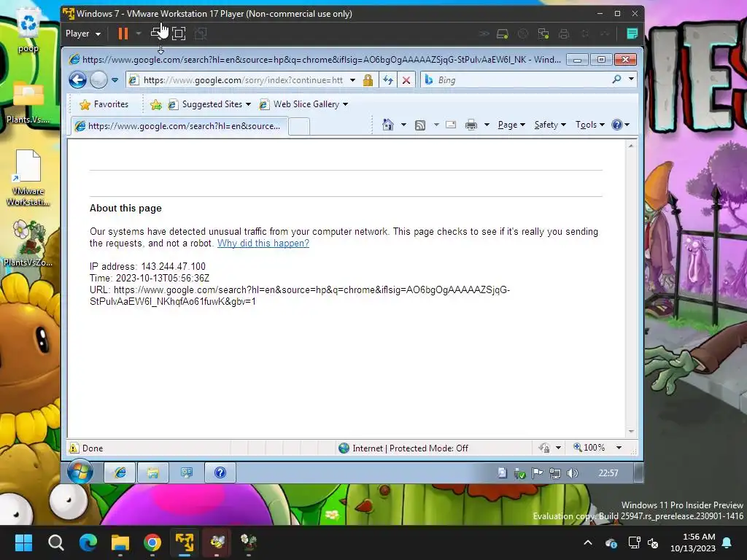The image size is (747, 560).
Task: Click the Windows 11 notification bell icon
Action: tap(727, 542)
